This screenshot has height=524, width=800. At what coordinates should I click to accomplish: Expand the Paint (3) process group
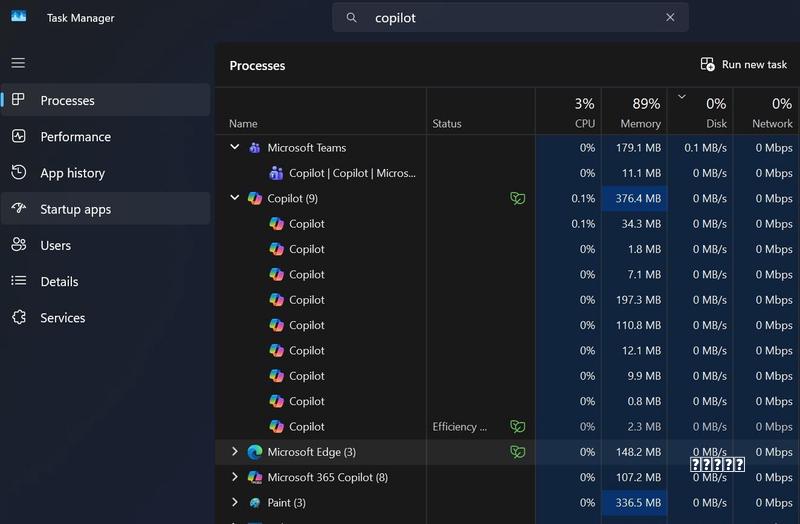tap(235, 502)
